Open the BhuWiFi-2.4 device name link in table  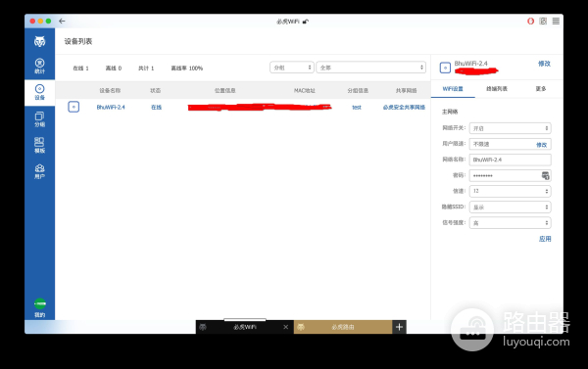coord(111,107)
